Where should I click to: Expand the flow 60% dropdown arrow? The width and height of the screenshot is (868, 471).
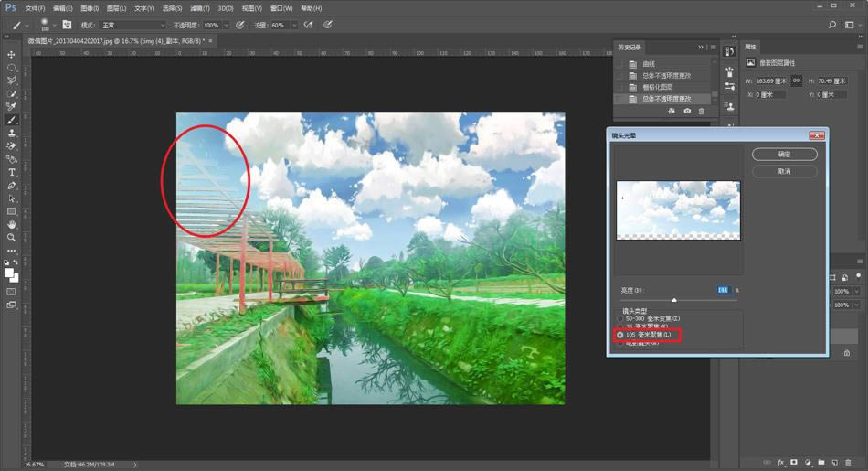(292, 25)
